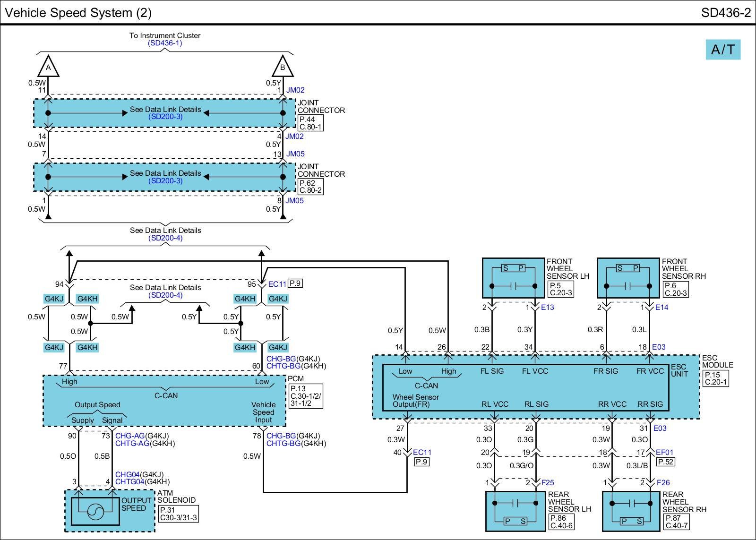Click the P.15 C.20-1 ESC module box

[715, 378]
